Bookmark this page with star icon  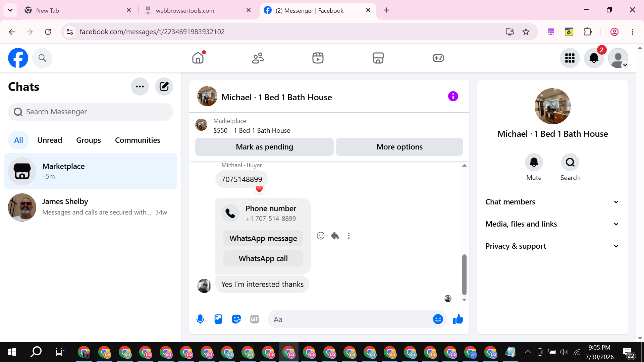point(526,32)
